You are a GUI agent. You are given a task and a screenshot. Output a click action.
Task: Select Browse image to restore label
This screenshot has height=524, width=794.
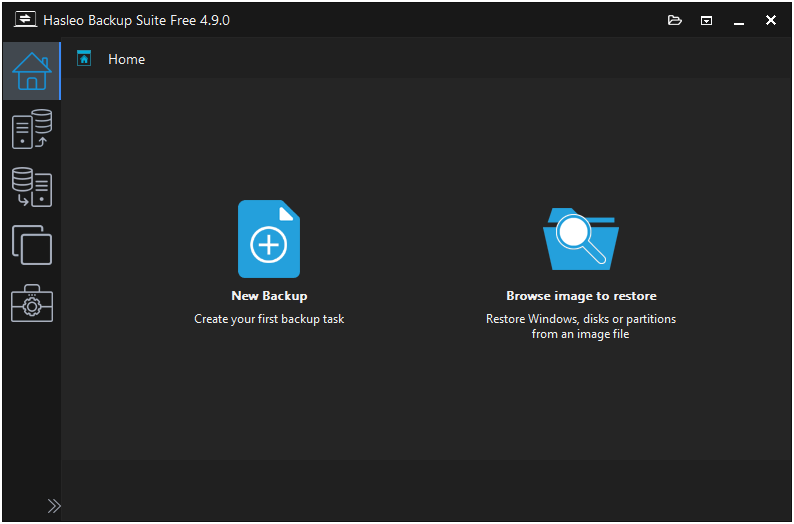pyautogui.click(x=581, y=296)
